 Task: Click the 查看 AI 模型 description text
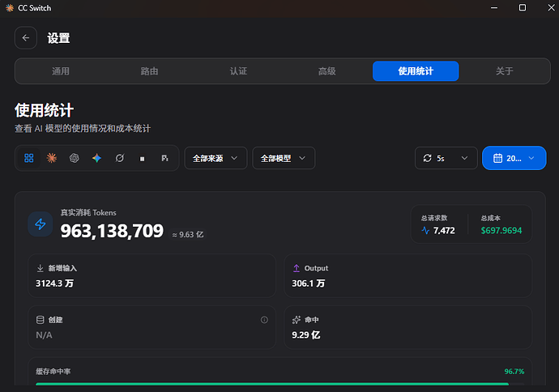point(83,128)
